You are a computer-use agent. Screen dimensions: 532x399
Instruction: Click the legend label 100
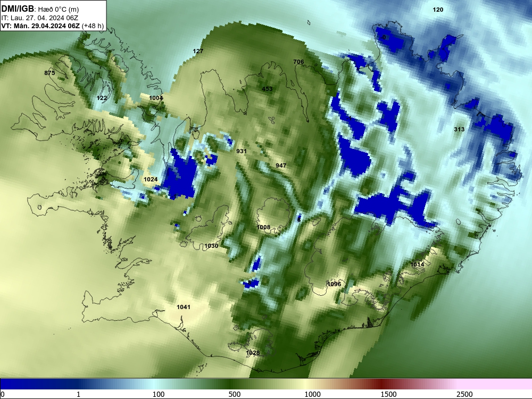tap(159, 394)
